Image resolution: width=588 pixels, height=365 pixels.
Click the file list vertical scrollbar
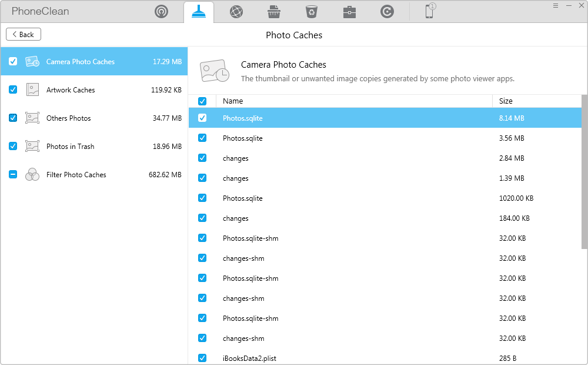584,171
